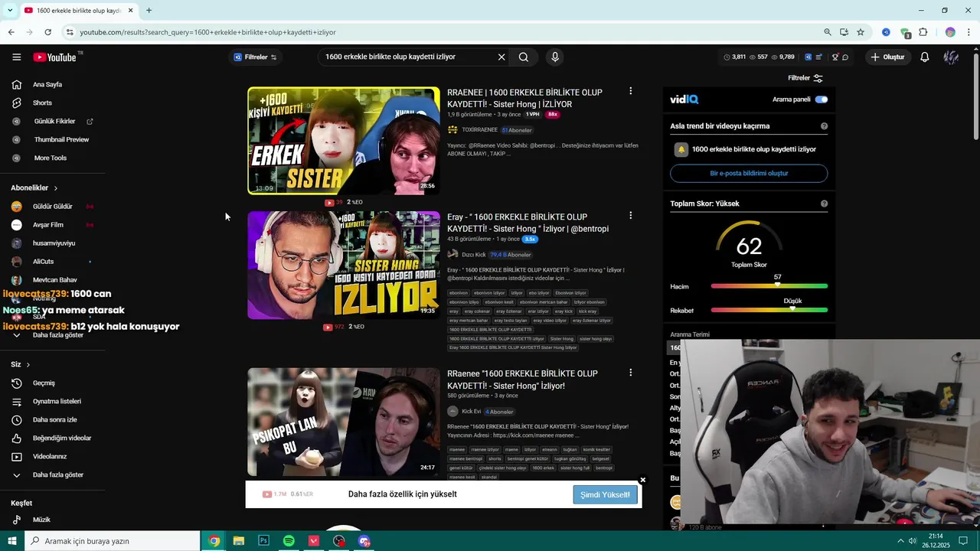Open TOXİRRAENEE channel link

pos(479,130)
